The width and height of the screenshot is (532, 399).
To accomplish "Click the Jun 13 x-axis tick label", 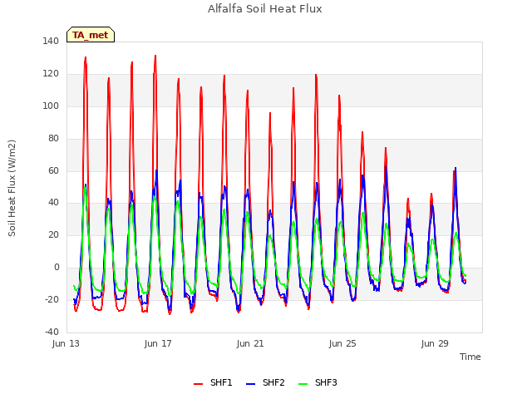I will click(66, 343).
